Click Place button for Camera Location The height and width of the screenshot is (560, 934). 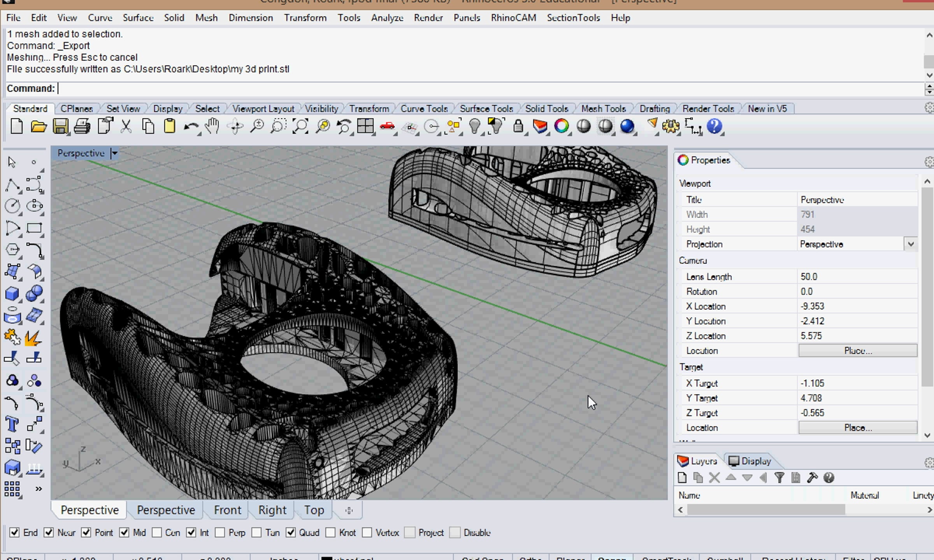(858, 350)
